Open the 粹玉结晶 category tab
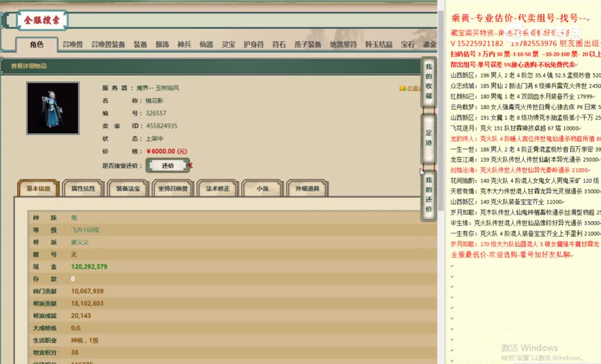Viewport: 601px width, 364px height. (379, 44)
